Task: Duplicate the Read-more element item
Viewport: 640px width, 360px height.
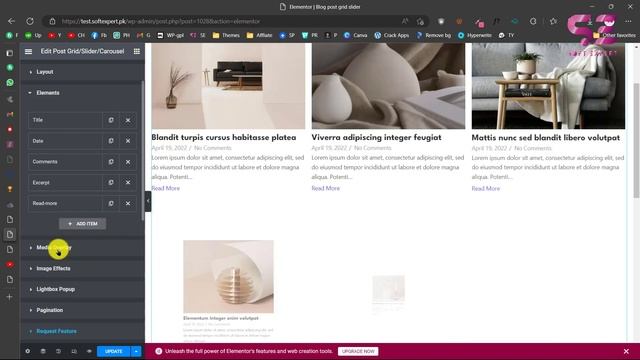Action: coord(111,203)
